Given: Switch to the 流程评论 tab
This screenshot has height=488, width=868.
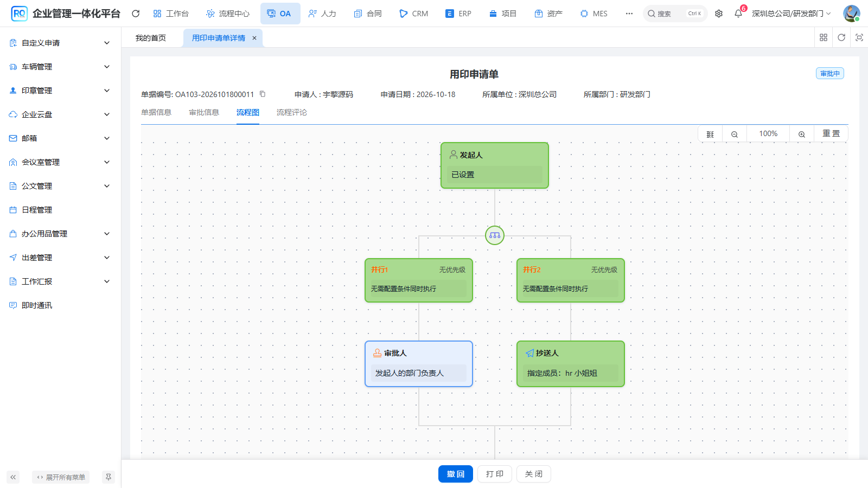Looking at the screenshot, I should 292,112.
